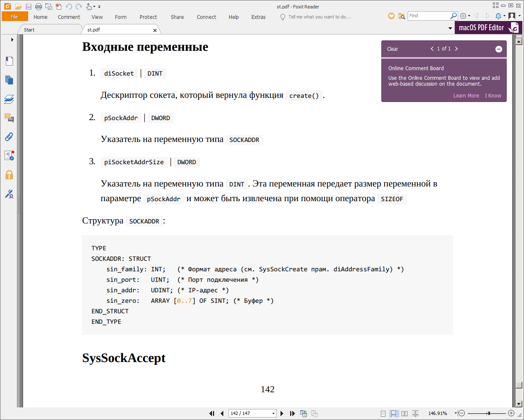
Task: Open Bookmarks panel in left sidebar
Action: (9, 61)
